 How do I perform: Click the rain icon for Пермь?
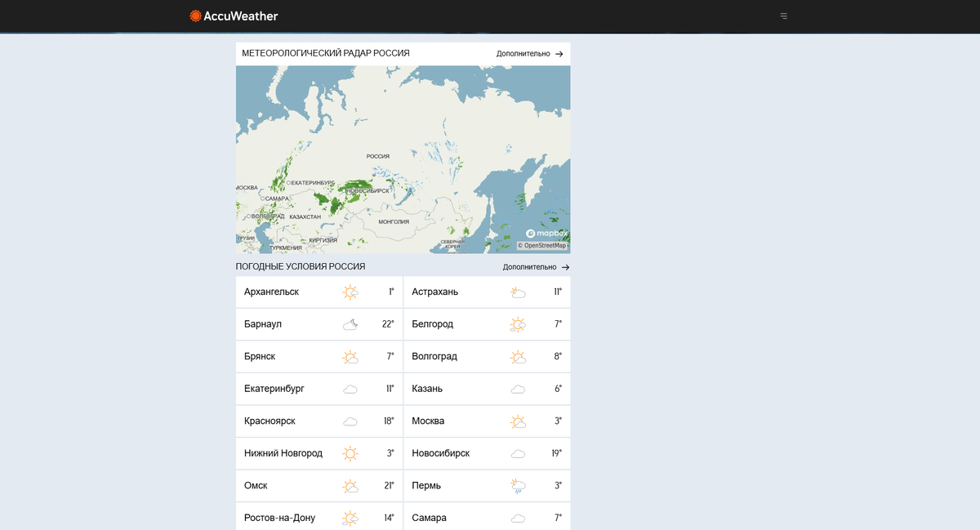pos(518,486)
